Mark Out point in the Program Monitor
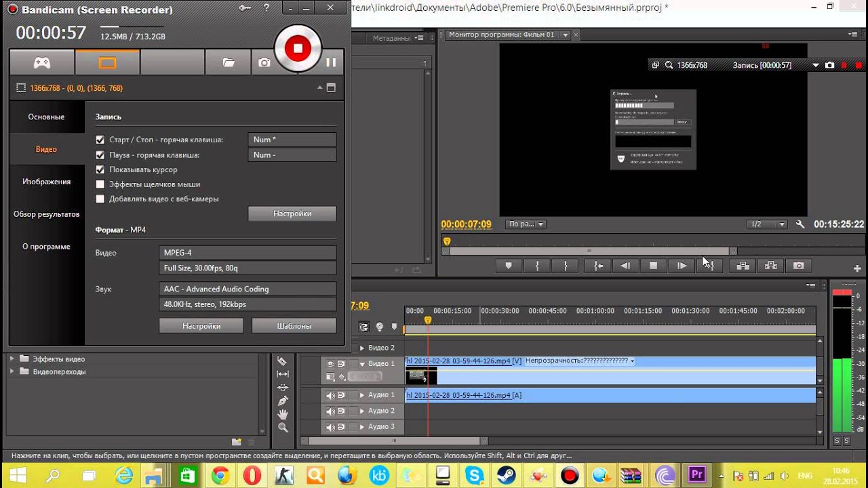 566,266
